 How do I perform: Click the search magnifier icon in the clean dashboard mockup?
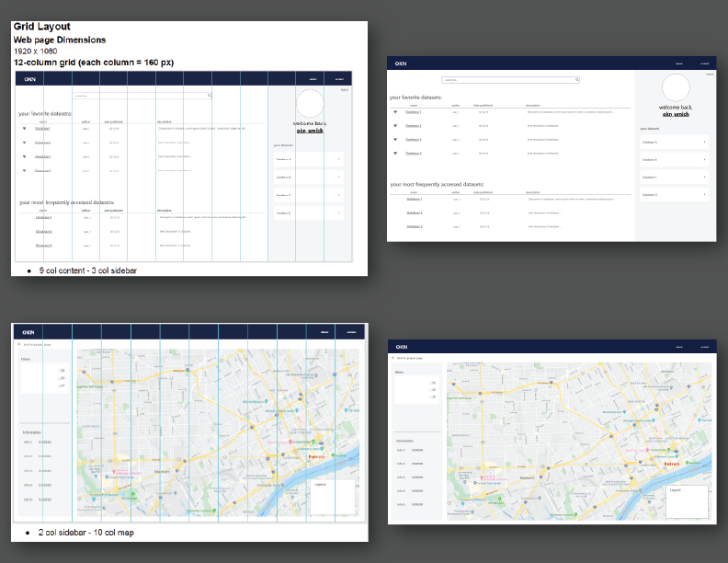click(577, 80)
